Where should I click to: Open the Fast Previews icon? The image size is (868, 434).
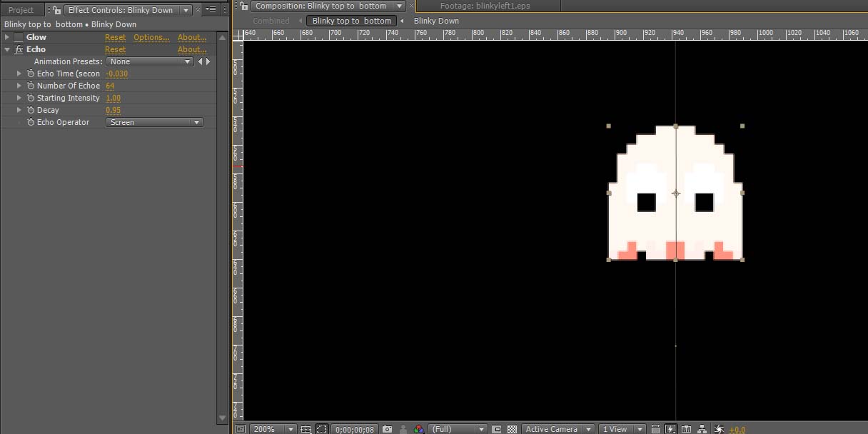(x=670, y=429)
